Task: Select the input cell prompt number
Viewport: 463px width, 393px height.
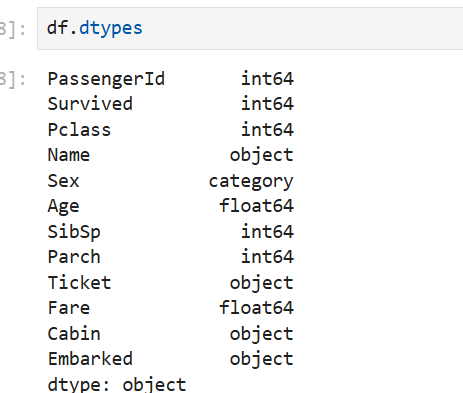Action: 13,29
